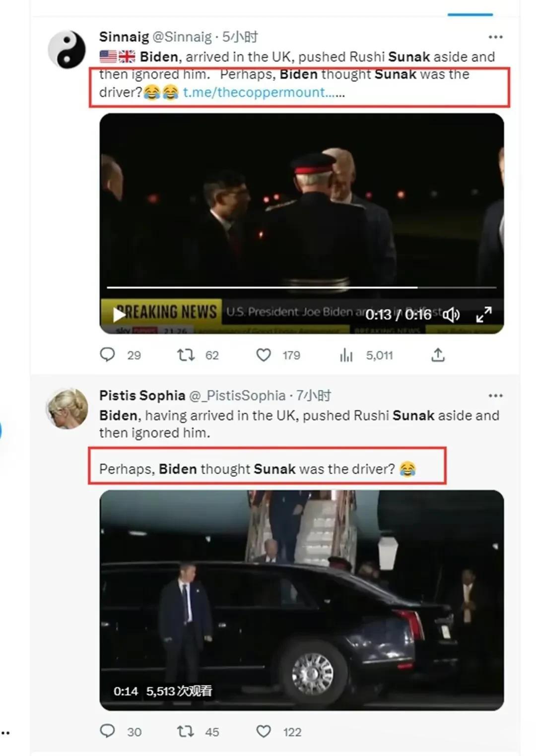Retweet the Pistis Sophia tweet
The height and width of the screenshot is (756, 536).
pos(186,731)
